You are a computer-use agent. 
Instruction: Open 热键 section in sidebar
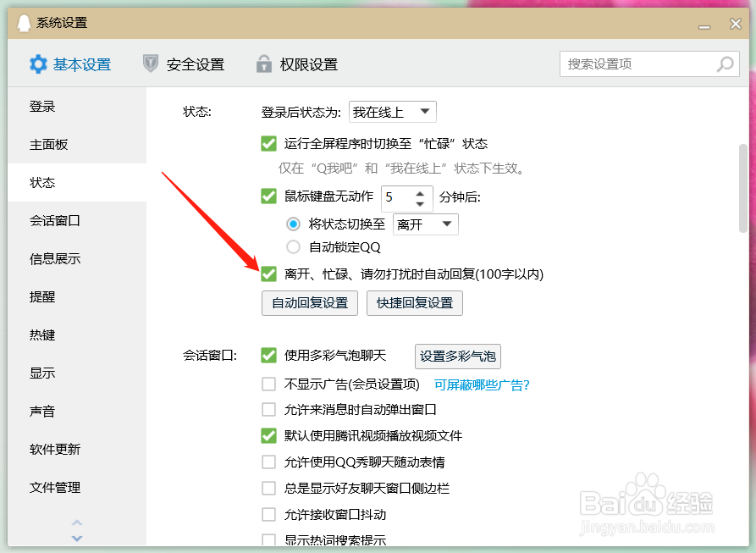pos(77,335)
